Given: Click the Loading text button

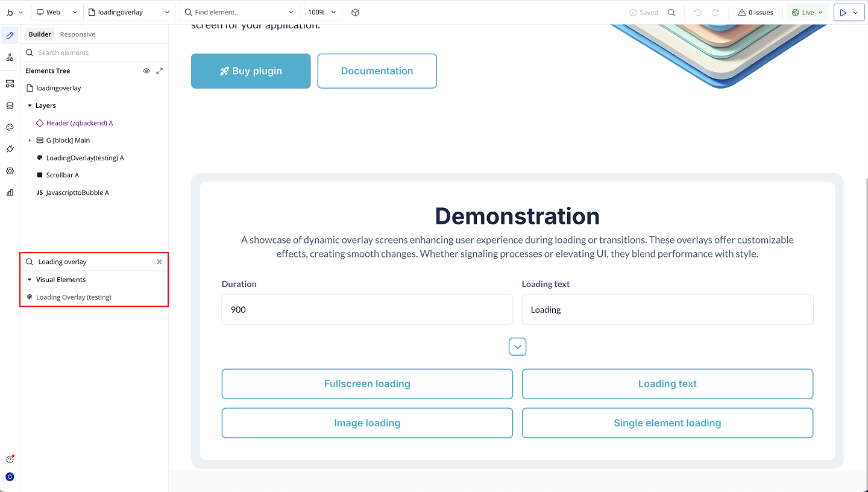Looking at the screenshot, I should pyautogui.click(x=667, y=384).
